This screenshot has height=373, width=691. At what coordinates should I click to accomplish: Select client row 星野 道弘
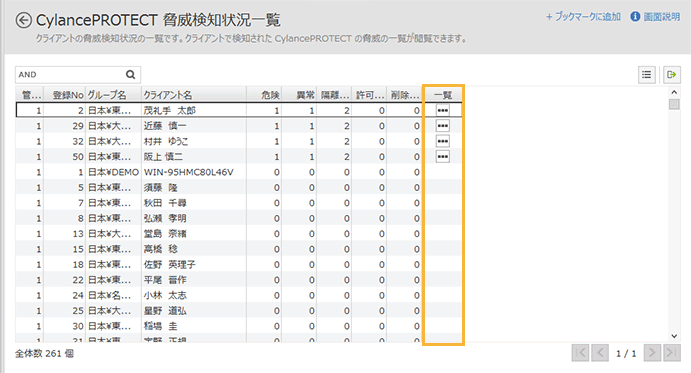238,311
